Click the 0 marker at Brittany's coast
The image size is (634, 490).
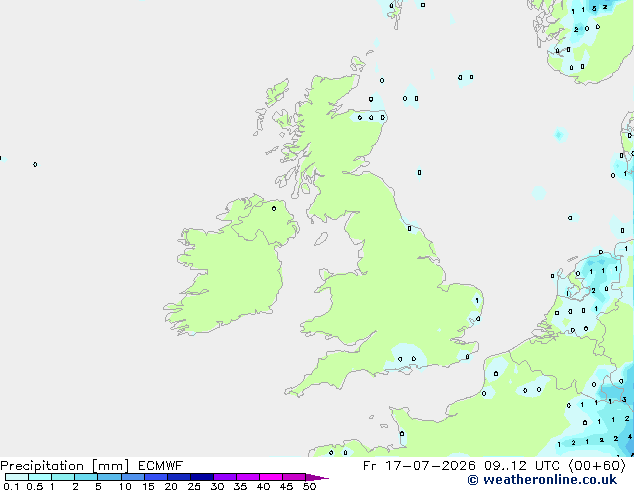pos(402,433)
